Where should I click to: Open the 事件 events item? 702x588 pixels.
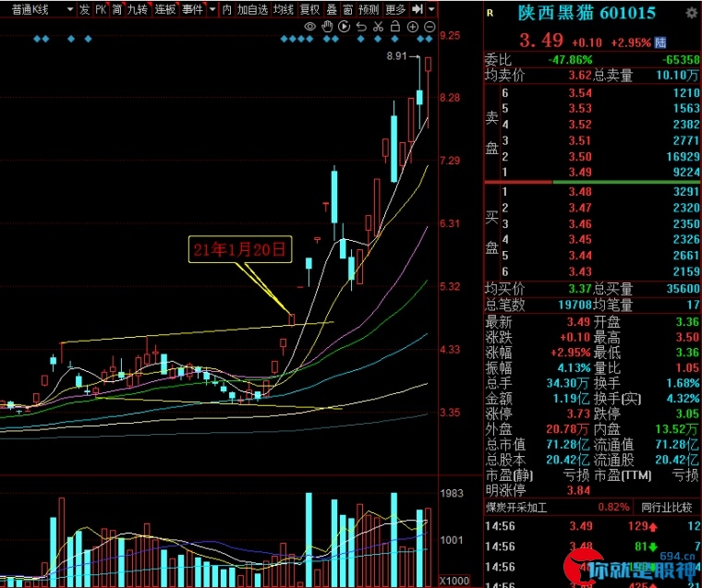click(x=192, y=9)
